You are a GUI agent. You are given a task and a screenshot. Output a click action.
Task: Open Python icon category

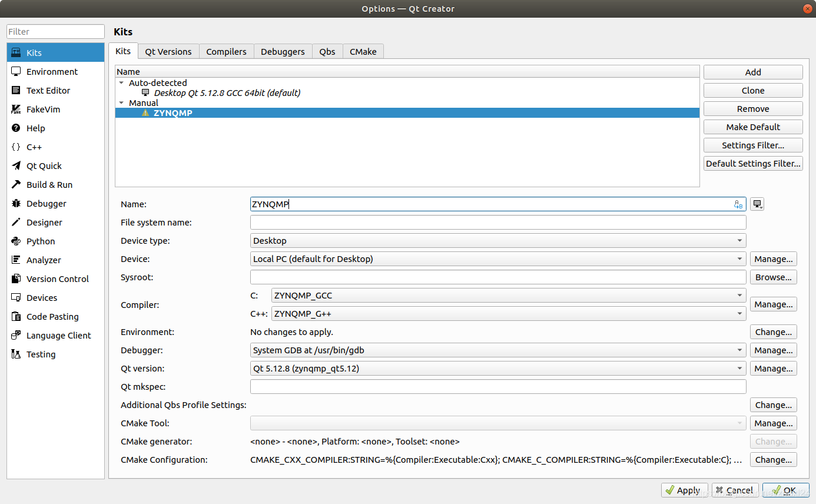point(16,241)
